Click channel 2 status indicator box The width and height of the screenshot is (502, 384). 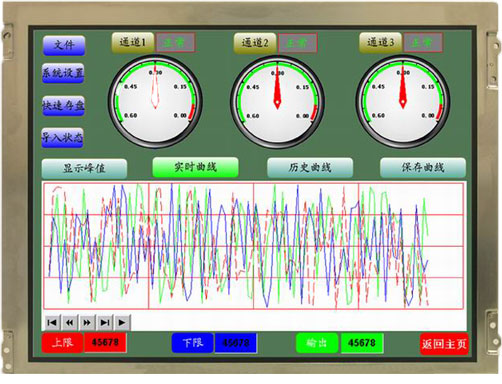[x=297, y=43]
